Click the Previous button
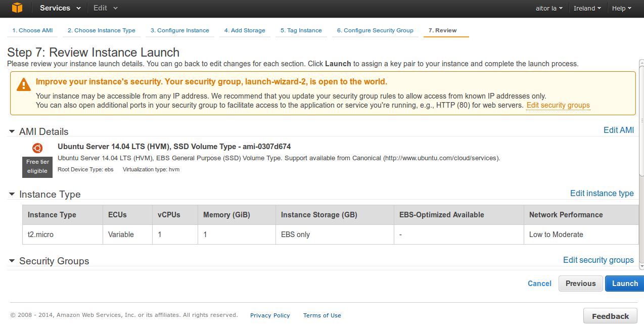This screenshot has width=644, height=326. click(580, 284)
